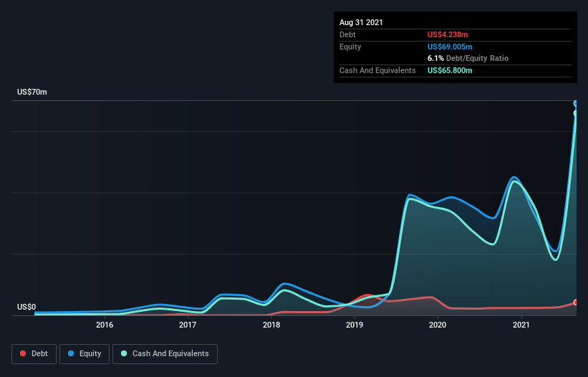Screen dimensions: 588x377
Task: Click the 2020 x-axis label
Action: pyautogui.click(x=438, y=325)
